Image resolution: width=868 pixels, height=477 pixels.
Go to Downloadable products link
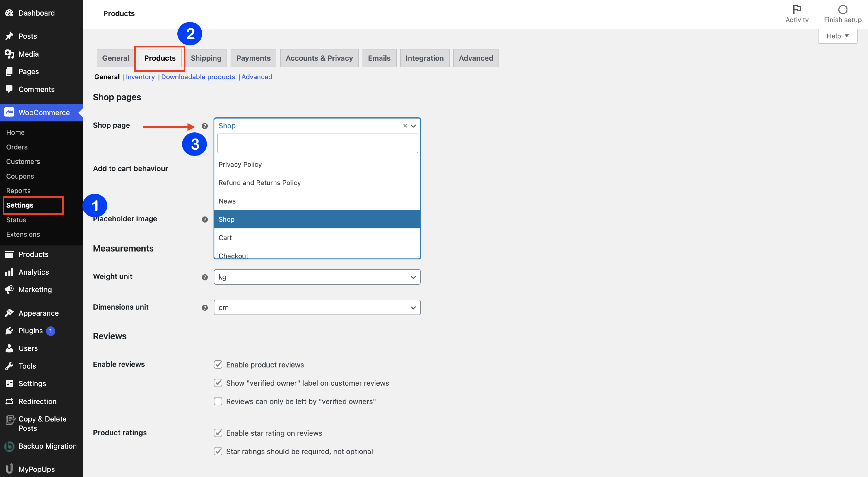pos(198,77)
